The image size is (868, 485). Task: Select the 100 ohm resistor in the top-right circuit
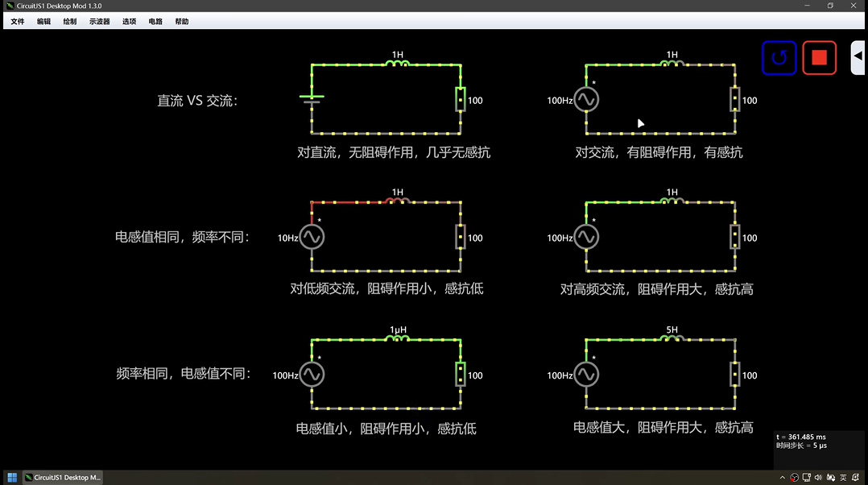[734, 100]
